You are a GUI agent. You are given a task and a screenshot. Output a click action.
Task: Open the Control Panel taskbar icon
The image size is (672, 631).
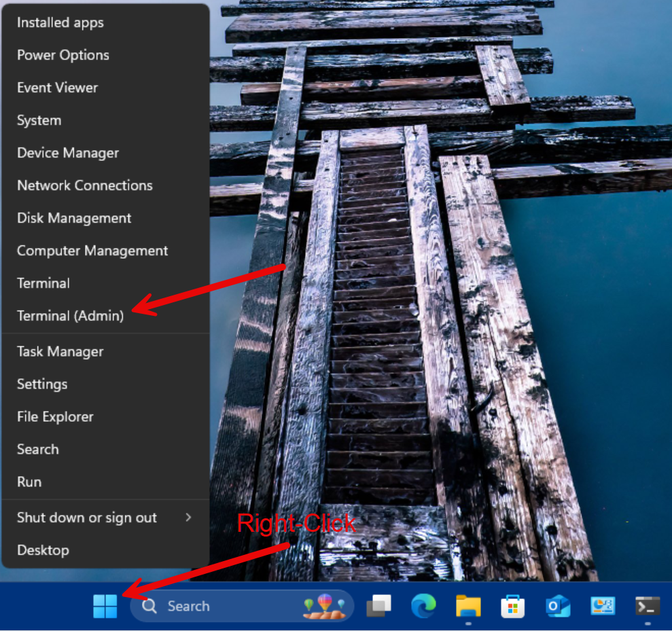point(602,606)
